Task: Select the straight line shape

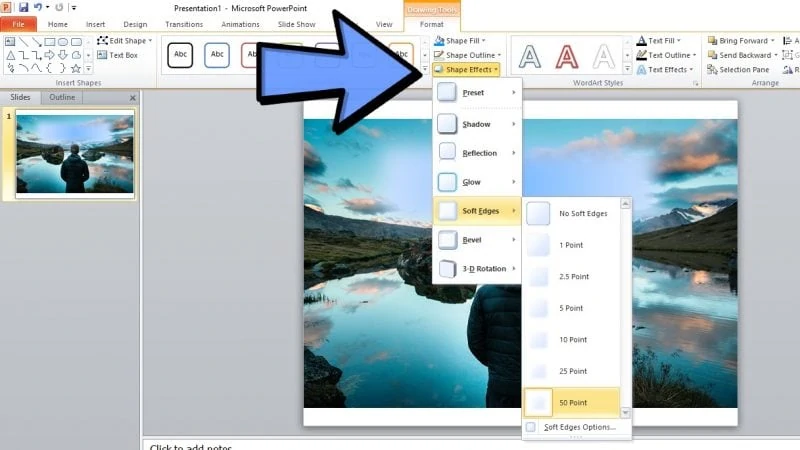Action: (x=23, y=41)
